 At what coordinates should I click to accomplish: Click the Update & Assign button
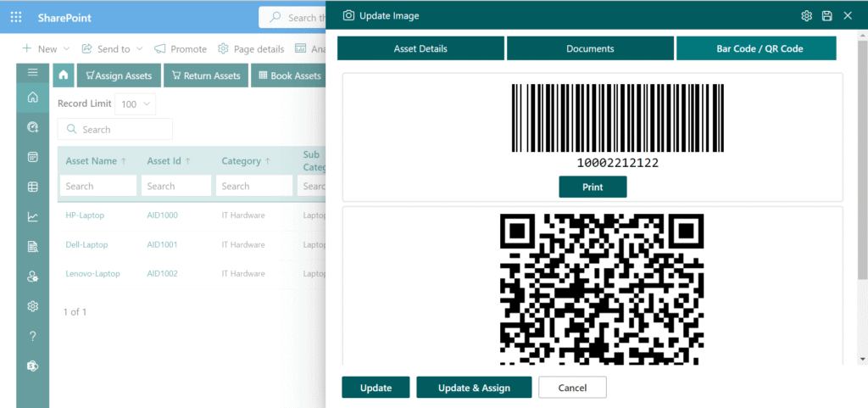tap(474, 387)
